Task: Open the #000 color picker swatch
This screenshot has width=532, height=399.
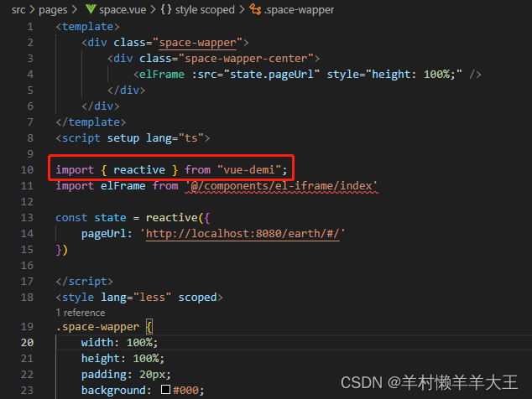Action: (165, 389)
